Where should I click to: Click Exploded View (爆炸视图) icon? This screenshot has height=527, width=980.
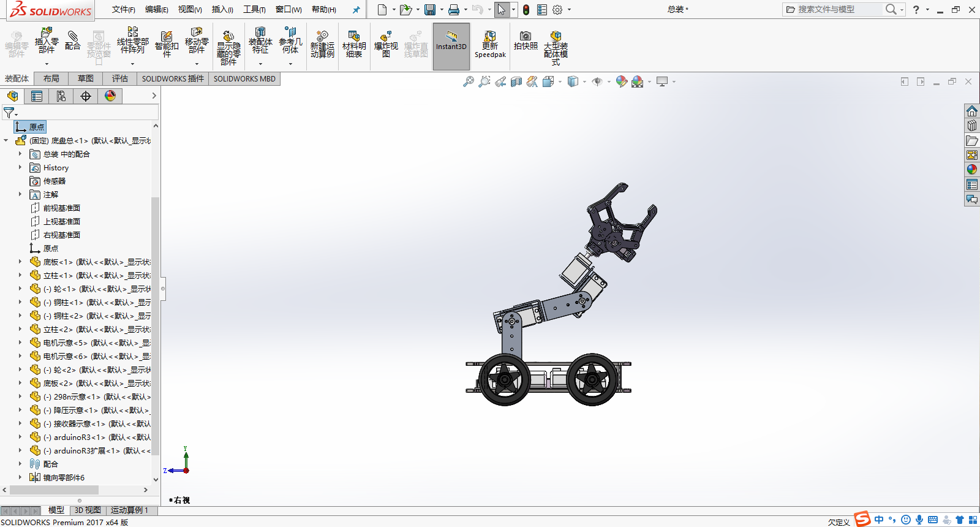(x=386, y=44)
